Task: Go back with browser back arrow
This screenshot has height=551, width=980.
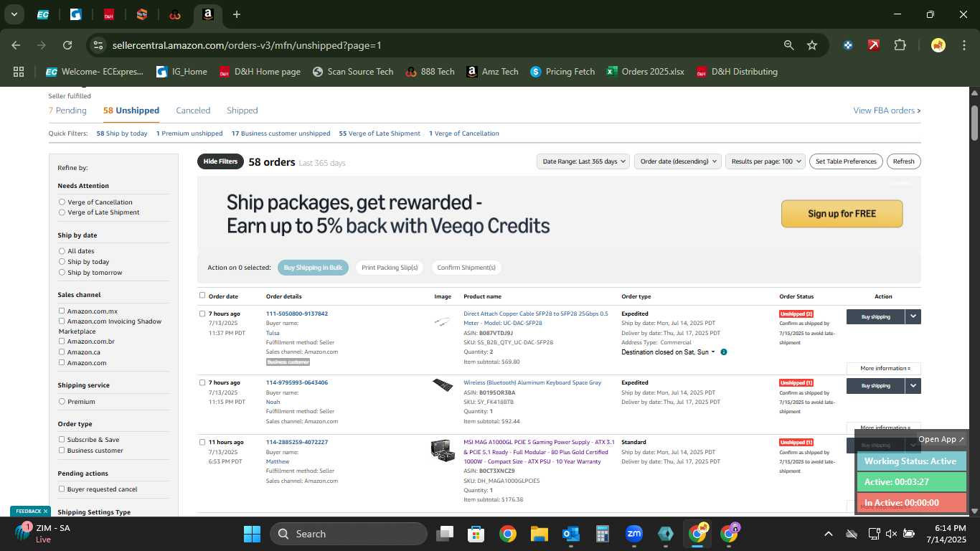Action: pyautogui.click(x=16, y=45)
